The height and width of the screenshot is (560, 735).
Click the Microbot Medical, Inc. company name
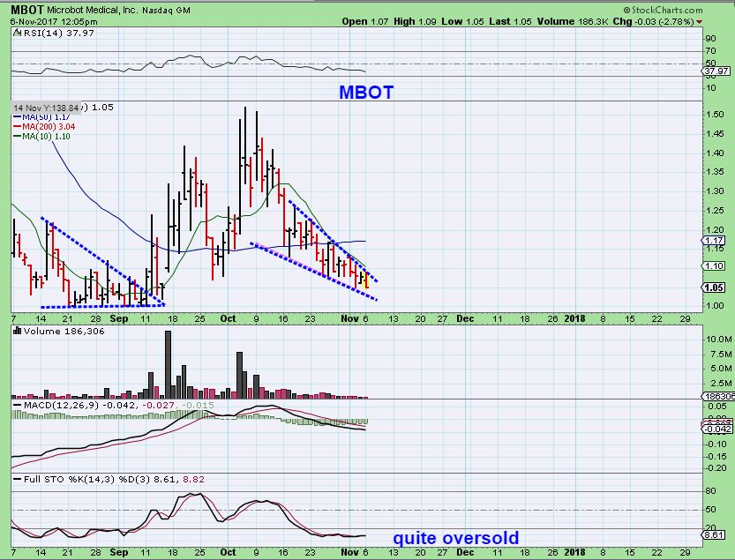click(93, 11)
